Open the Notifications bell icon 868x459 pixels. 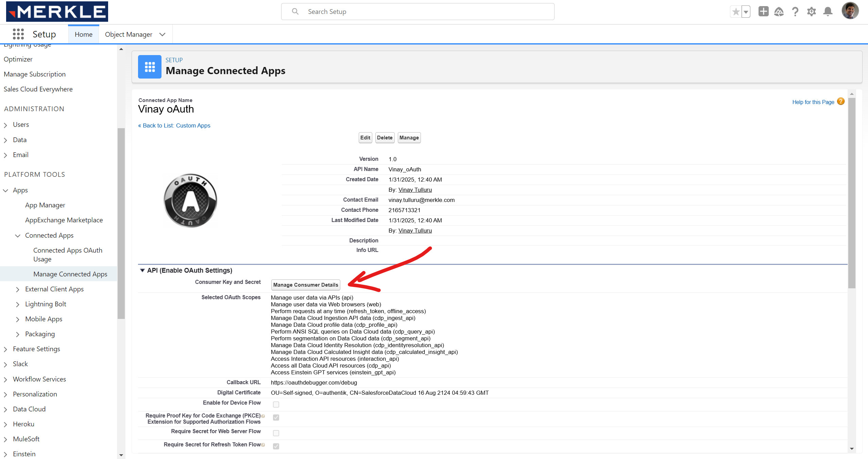(x=828, y=12)
